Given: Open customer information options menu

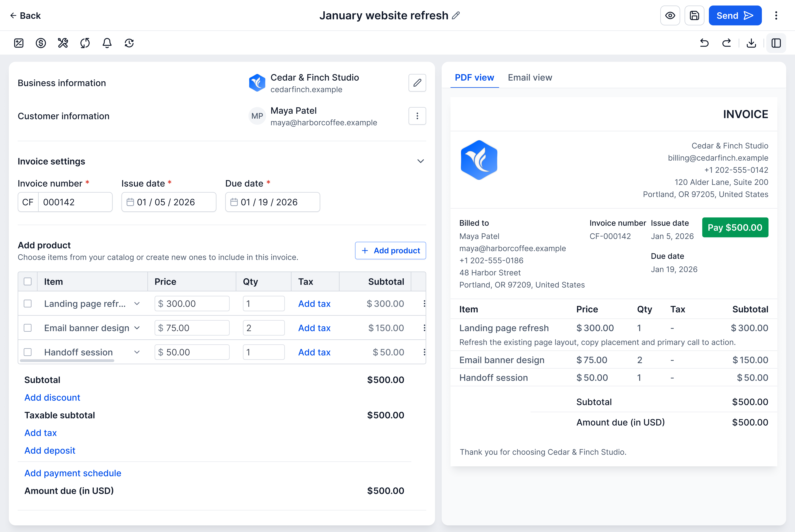Looking at the screenshot, I should click(x=417, y=116).
